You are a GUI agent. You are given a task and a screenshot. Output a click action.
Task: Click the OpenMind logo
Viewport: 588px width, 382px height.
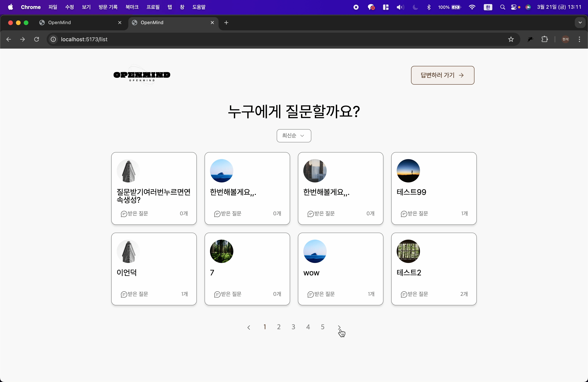pos(142,75)
